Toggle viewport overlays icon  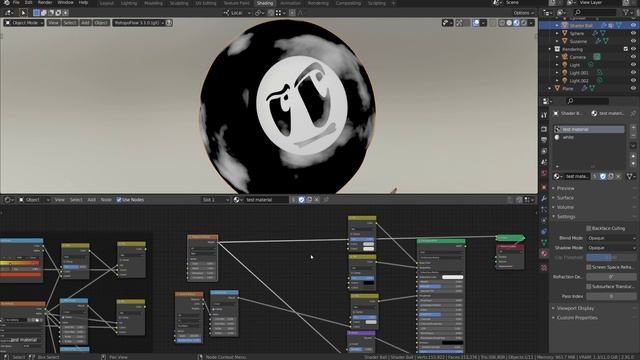tap(476, 23)
